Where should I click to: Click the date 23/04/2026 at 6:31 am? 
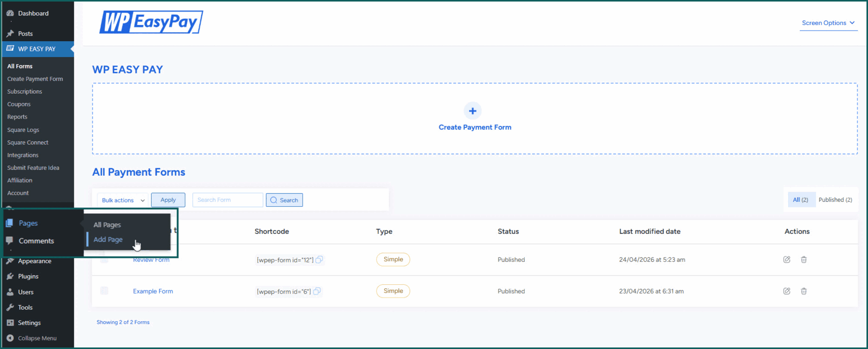coord(651,291)
